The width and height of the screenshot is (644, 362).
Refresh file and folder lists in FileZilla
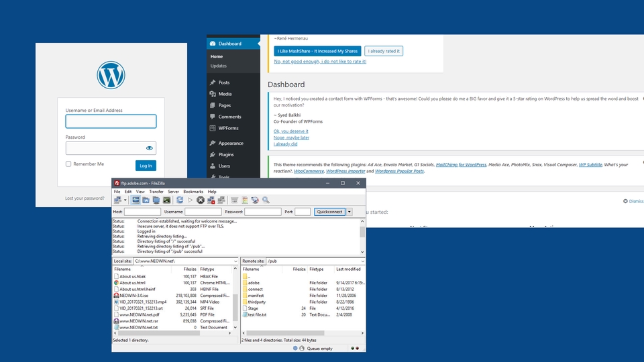tap(180, 200)
